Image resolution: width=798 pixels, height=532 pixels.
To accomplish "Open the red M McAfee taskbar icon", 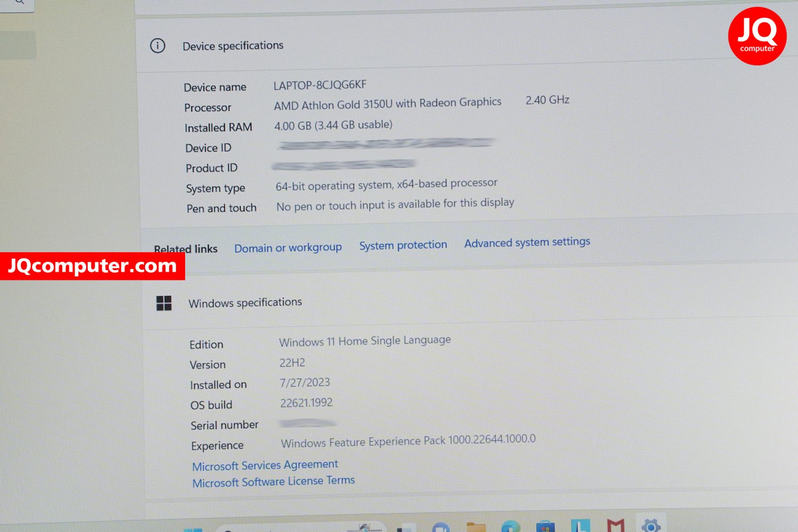I will tap(616, 526).
